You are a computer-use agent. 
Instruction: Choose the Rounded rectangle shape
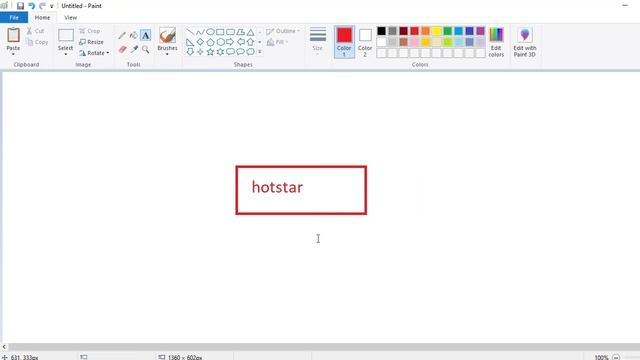pos(230,32)
